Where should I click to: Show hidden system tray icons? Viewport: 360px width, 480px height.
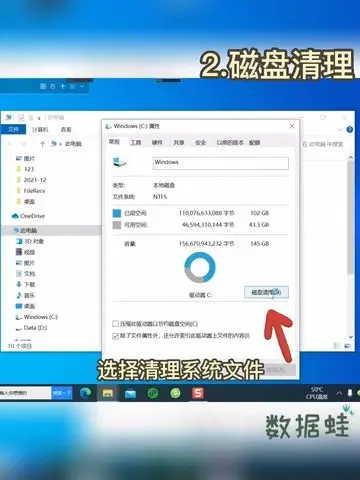339,393
